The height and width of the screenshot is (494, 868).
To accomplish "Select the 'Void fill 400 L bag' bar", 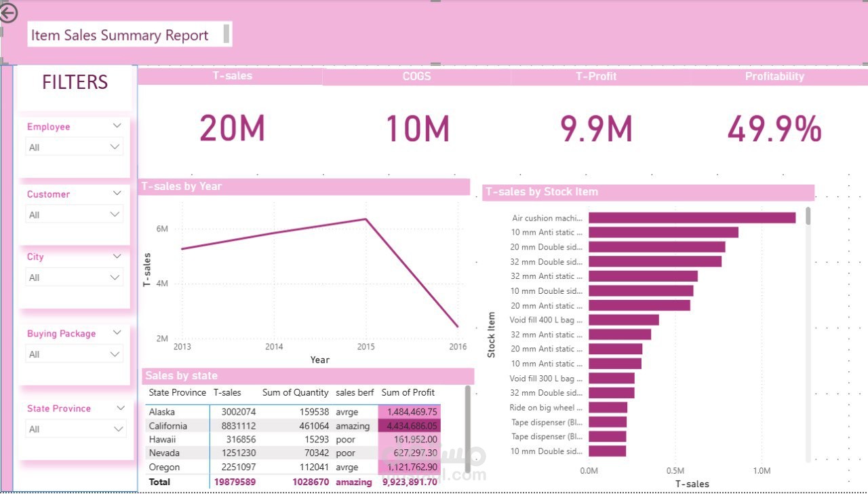I will tap(624, 319).
